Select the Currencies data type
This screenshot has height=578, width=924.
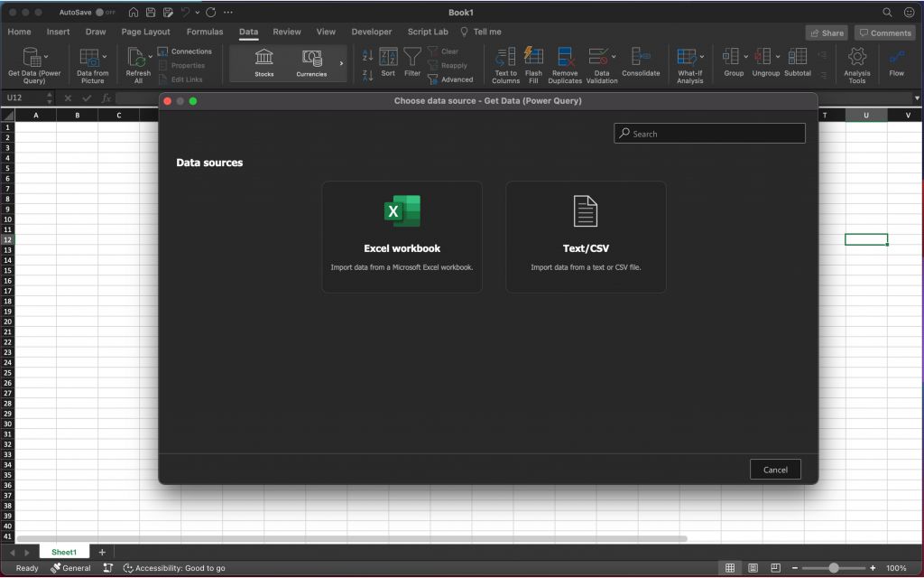[x=311, y=63]
